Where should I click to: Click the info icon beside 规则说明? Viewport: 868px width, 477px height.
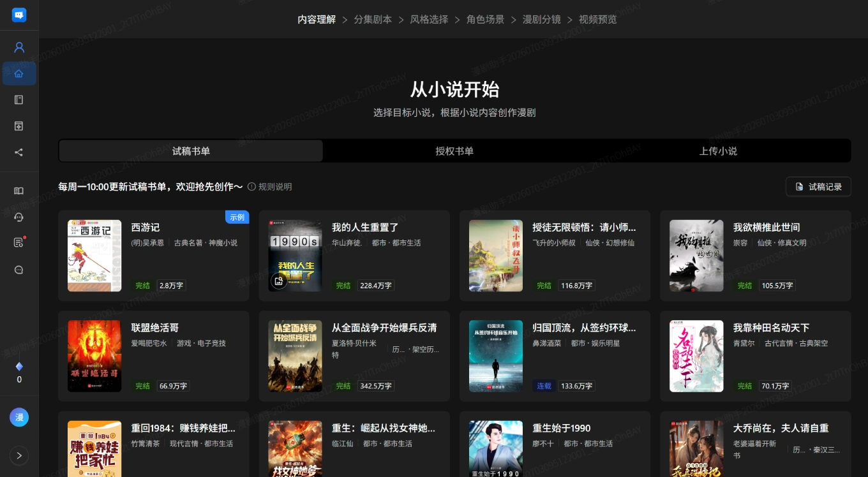(x=251, y=187)
